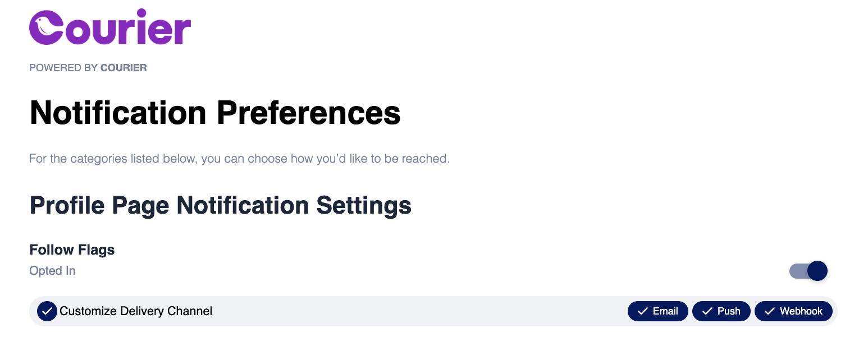The height and width of the screenshot is (351, 868).
Task: Click the check icon in the Email channel button
Action: pyautogui.click(x=642, y=311)
